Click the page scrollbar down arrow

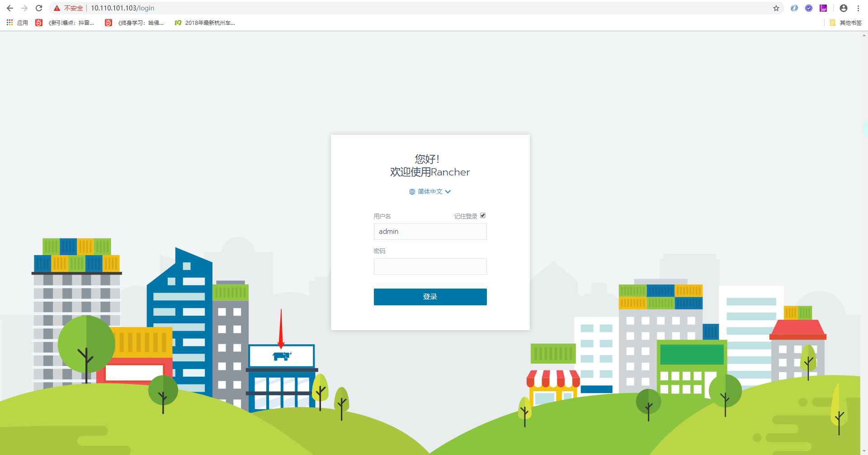point(864,451)
